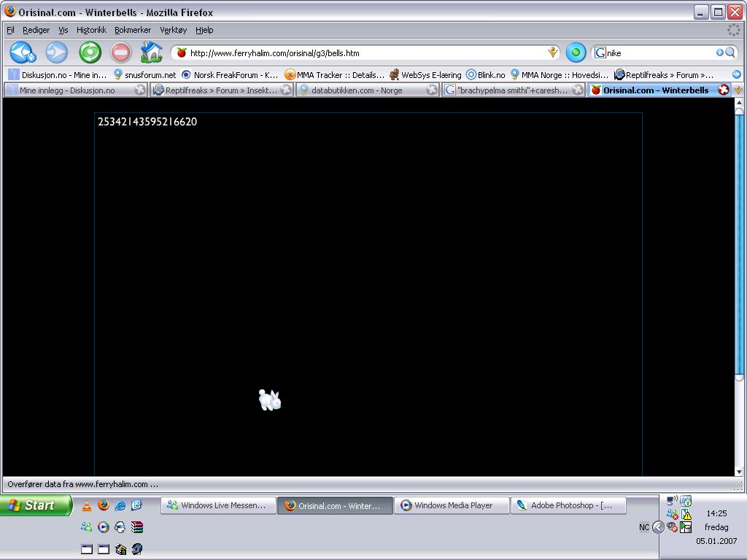Launch Windows Media Player quick launch icon
747x560 pixels.
104,527
